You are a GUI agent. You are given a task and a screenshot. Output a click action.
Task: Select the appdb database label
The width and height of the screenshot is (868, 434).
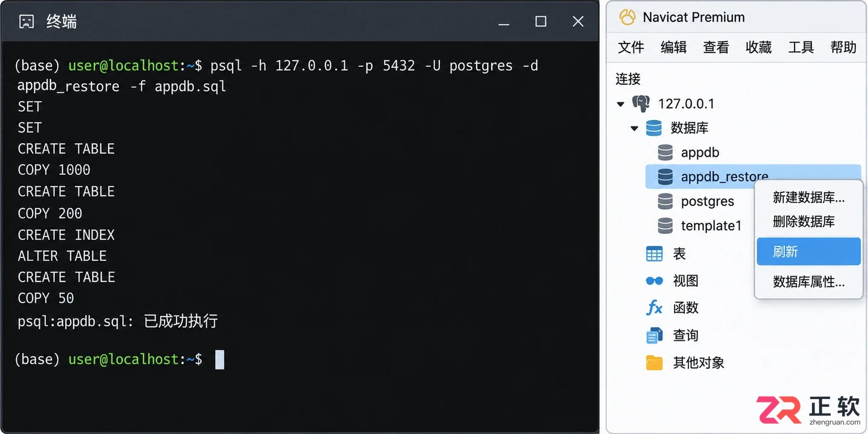pyautogui.click(x=700, y=153)
